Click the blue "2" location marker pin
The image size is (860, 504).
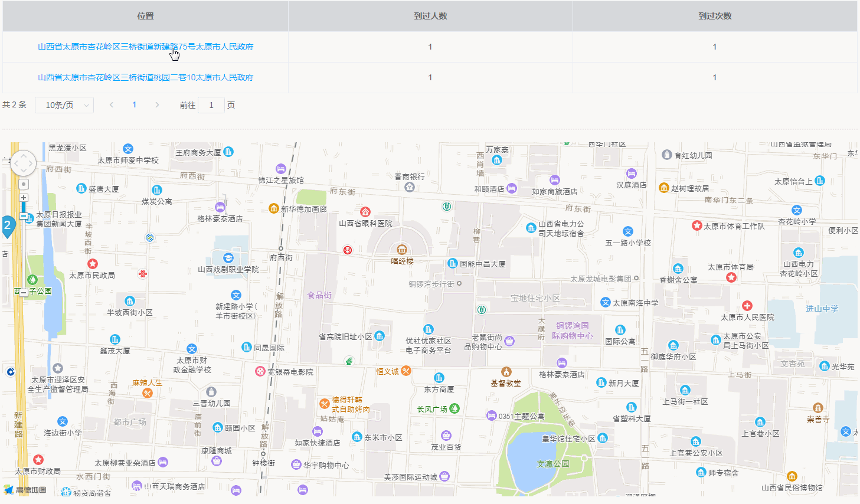7,225
